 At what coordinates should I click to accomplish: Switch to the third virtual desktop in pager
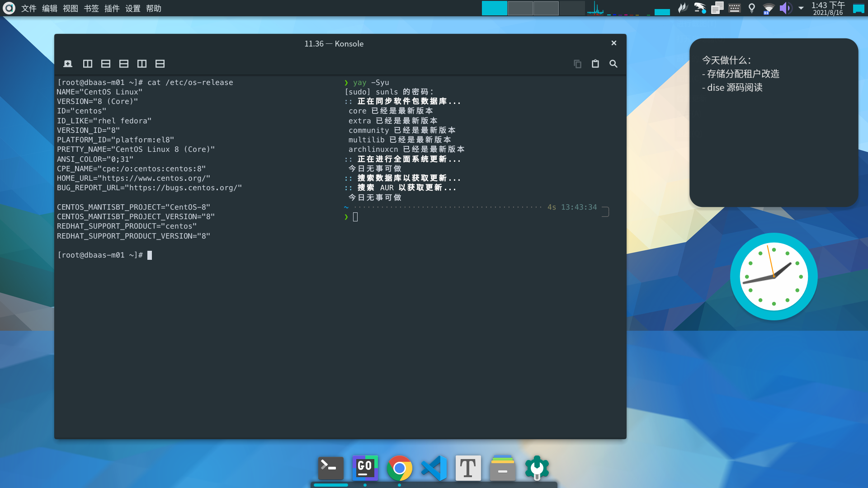point(546,8)
